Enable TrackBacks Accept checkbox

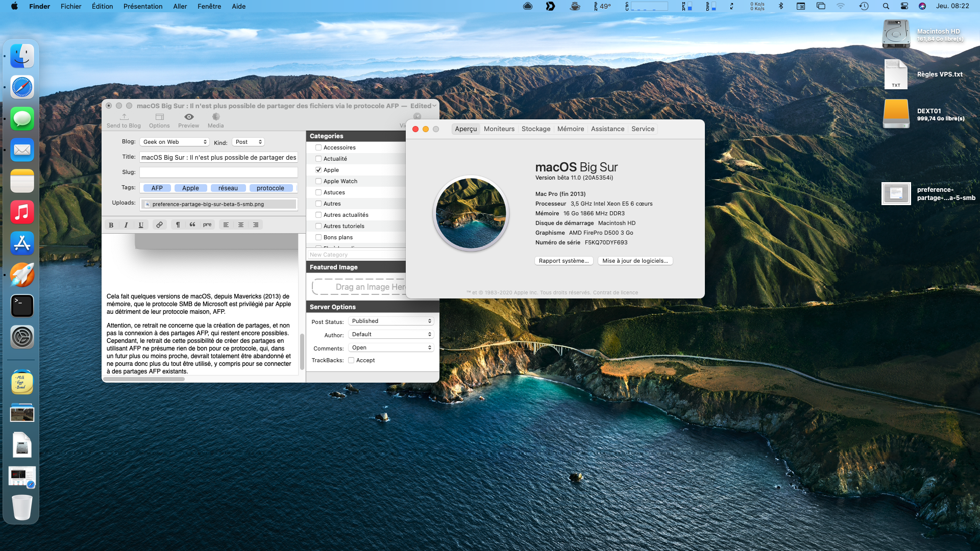tap(351, 360)
